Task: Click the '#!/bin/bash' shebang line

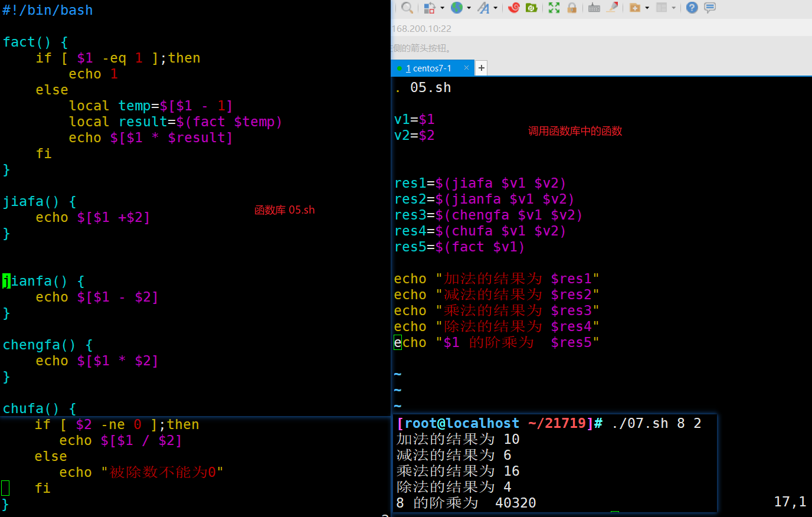Action: 48,10
